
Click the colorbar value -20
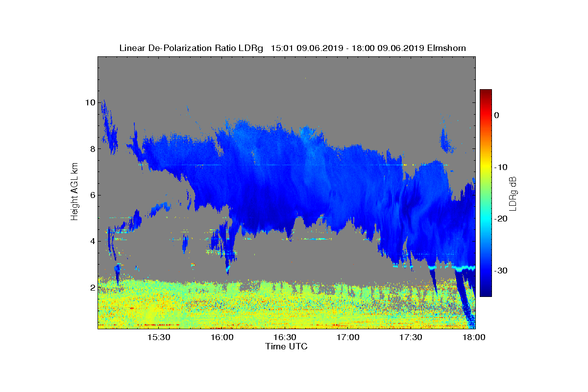(501, 219)
